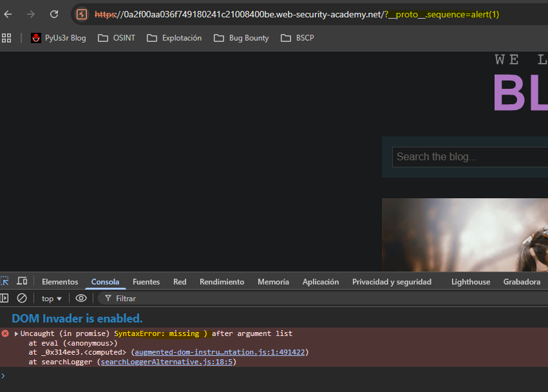This screenshot has height=392, width=548.
Task: Toggle the console sidebar panel
Action: pyautogui.click(x=5, y=298)
